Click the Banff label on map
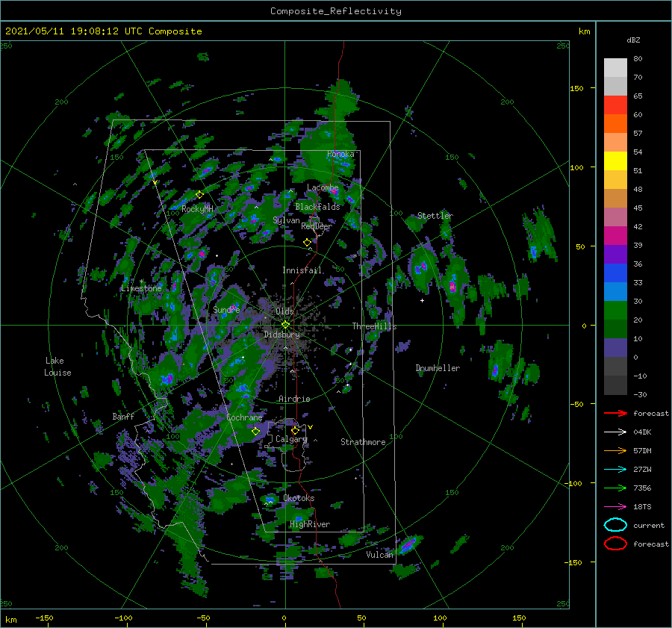The image size is (672, 628). coord(123,416)
